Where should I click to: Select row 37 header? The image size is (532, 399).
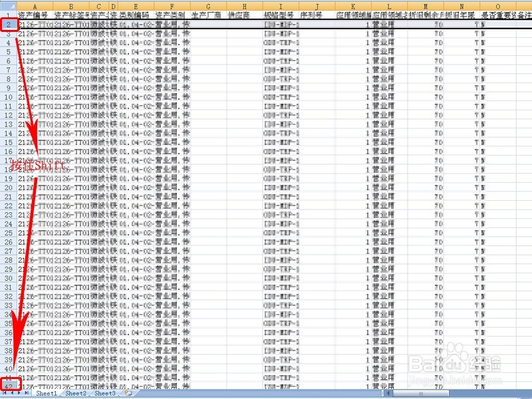click(x=8, y=341)
